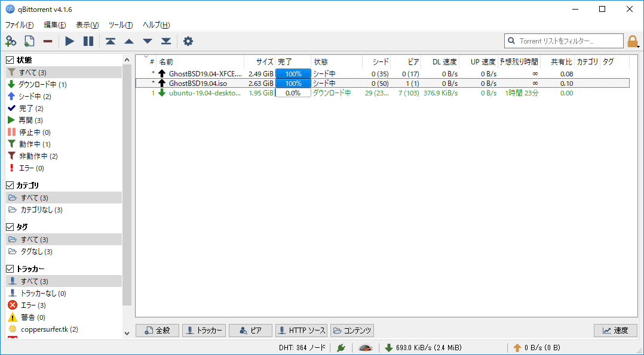This screenshot has height=355, width=644.
Task: Filter by シード中 (2) status
Action: click(x=64, y=97)
